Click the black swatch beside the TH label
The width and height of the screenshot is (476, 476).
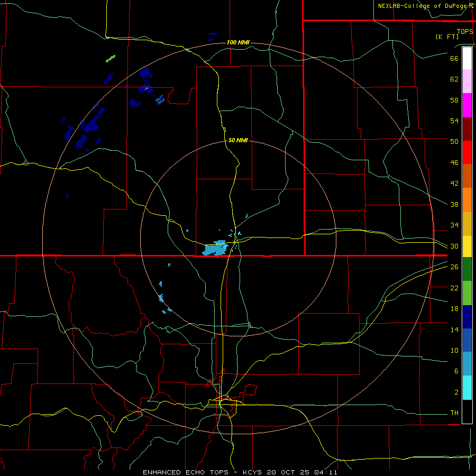pyautogui.click(x=467, y=411)
